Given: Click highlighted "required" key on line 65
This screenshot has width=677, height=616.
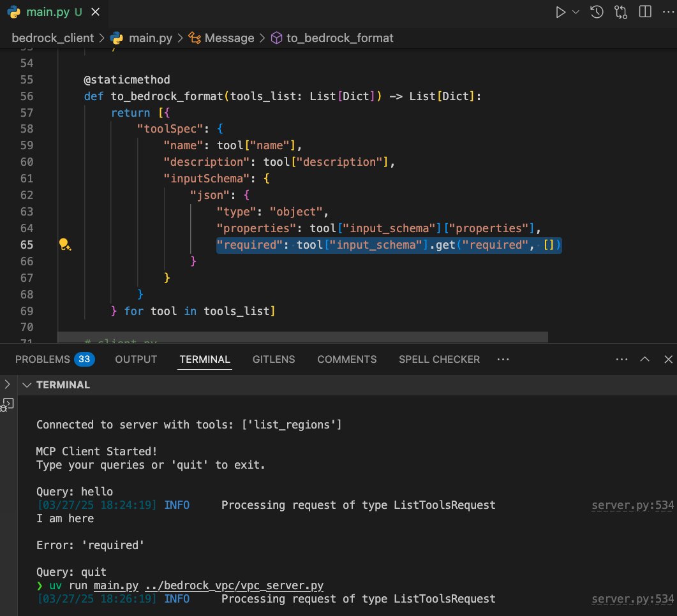Looking at the screenshot, I should pos(249,245).
